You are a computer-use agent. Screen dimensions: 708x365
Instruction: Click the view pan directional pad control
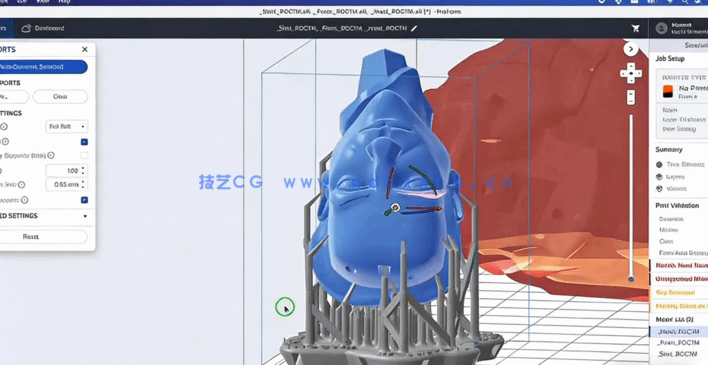pos(631,73)
